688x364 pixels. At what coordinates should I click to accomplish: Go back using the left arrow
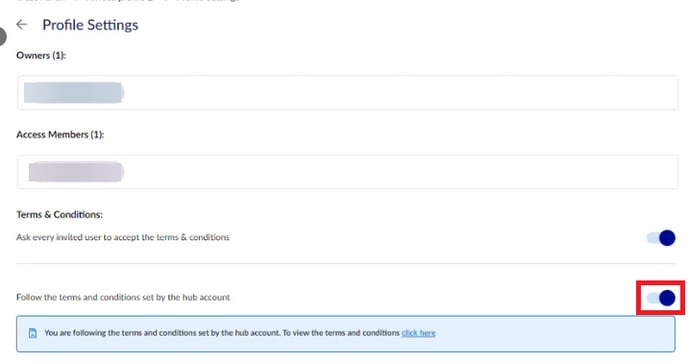coord(22,25)
